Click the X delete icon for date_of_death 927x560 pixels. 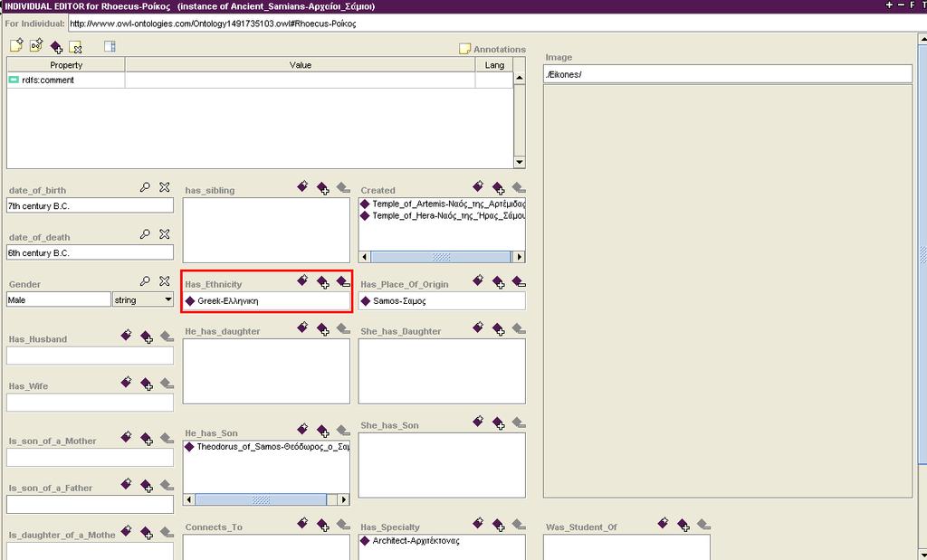pyautogui.click(x=165, y=234)
